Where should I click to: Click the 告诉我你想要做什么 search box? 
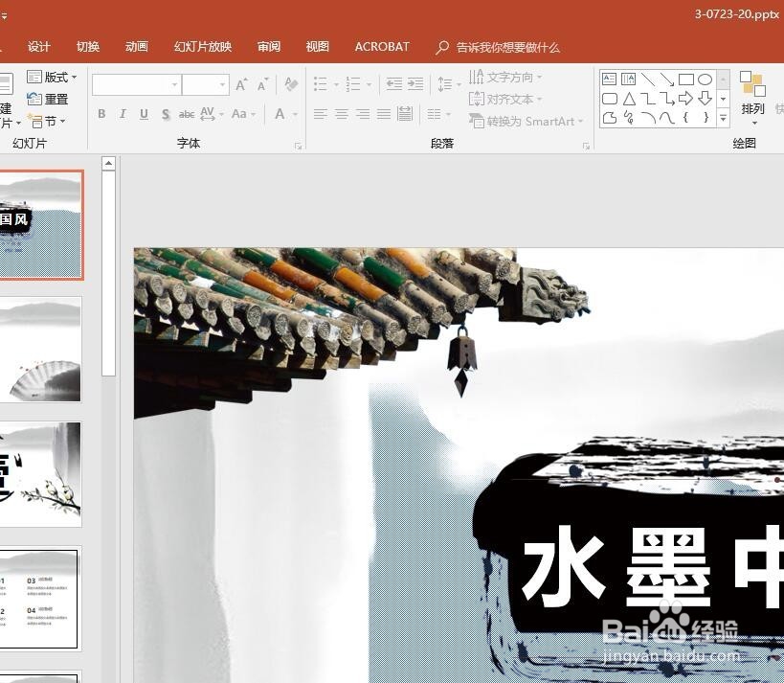(x=504, y=46)
